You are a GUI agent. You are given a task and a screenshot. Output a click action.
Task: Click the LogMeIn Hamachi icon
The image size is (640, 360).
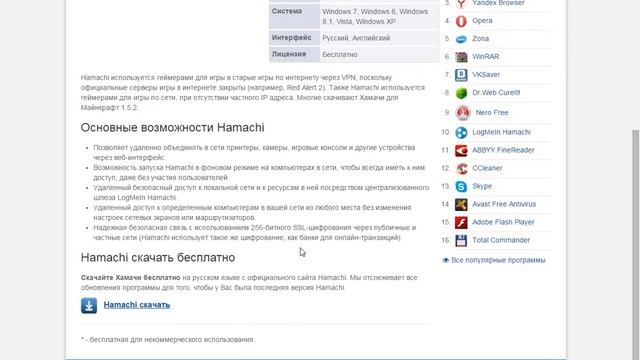[x=461, y=133]
